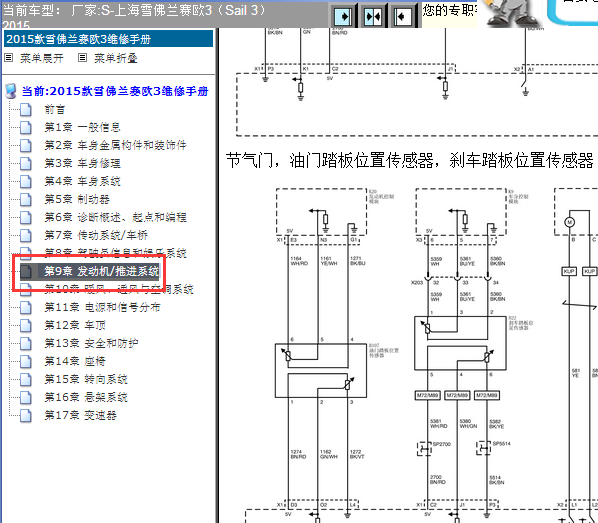Click the page icon beside 第12章 车顶
Viewport: 598px width, 523px height.
click(x=26, y=325)
